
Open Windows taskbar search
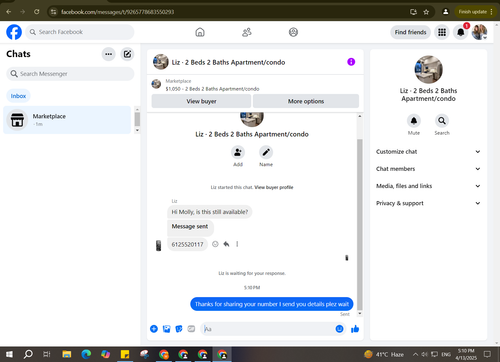[x=28, y=354]
